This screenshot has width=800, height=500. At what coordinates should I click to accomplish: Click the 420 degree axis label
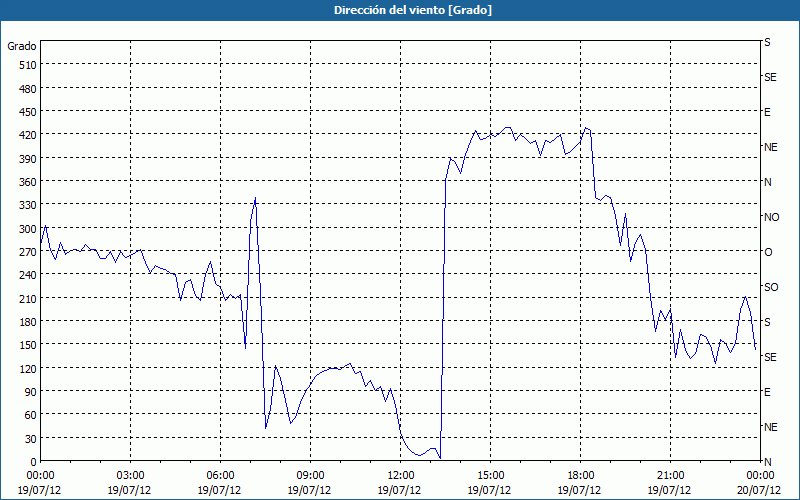click(x=28, y=135)
